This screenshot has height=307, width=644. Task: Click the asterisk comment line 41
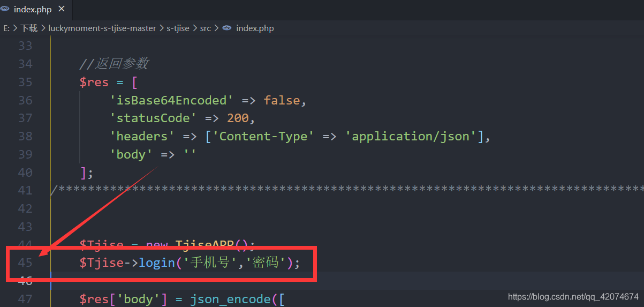[x=347, y=190]
